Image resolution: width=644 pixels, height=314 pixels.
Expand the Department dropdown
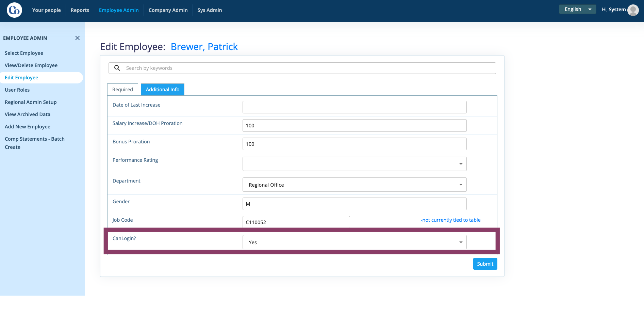(x=354, y=185)
